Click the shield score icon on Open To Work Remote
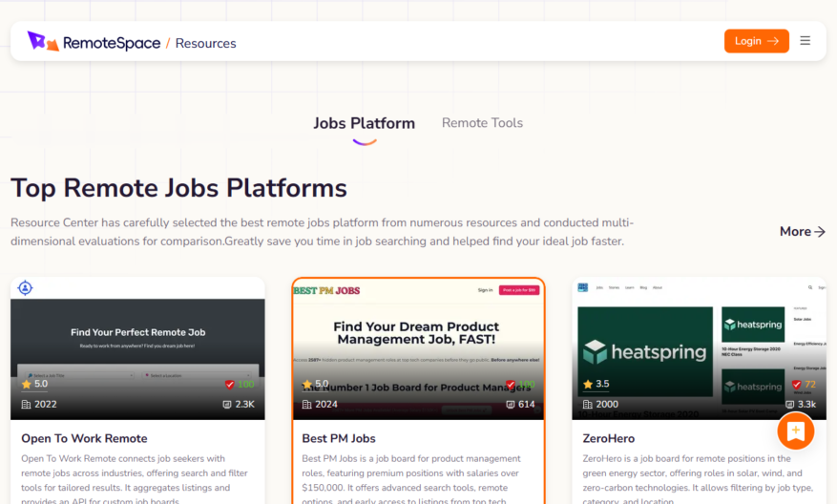837x504 pixels. pos(230,385)
